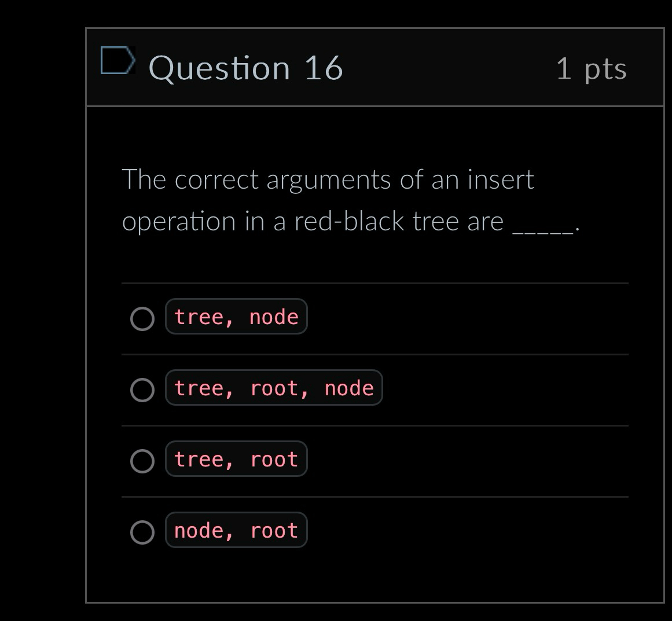Click the tree, root answer label

(236, 458)
